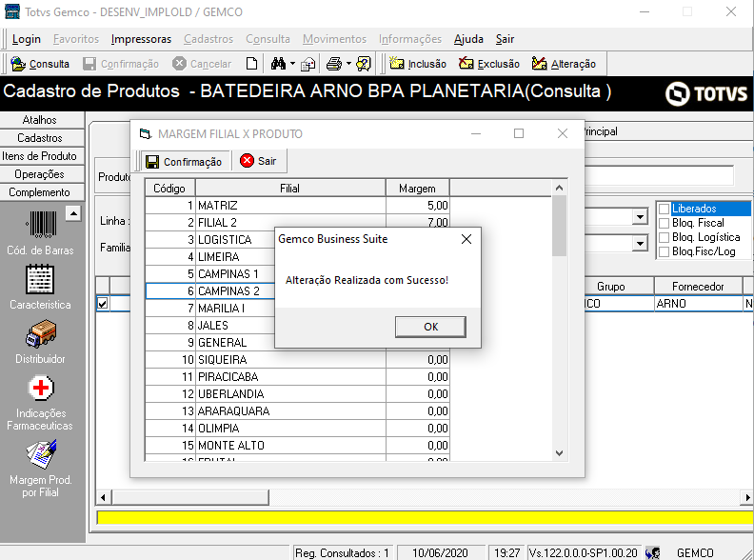The width and height of the screenshot is (754, 560).
Task: Select the Complemento sidebar tab
Action: click(39, 192)
